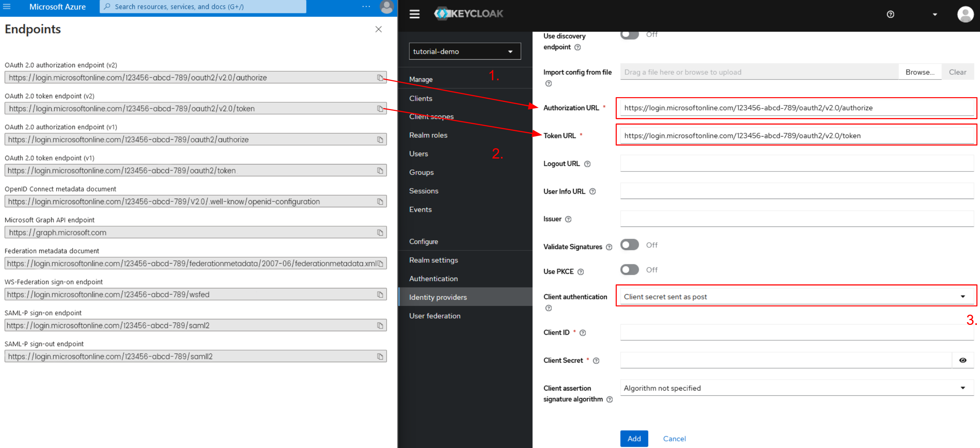Toggle the Keycloak sidebar hamburger menu

tap(414, 14)
